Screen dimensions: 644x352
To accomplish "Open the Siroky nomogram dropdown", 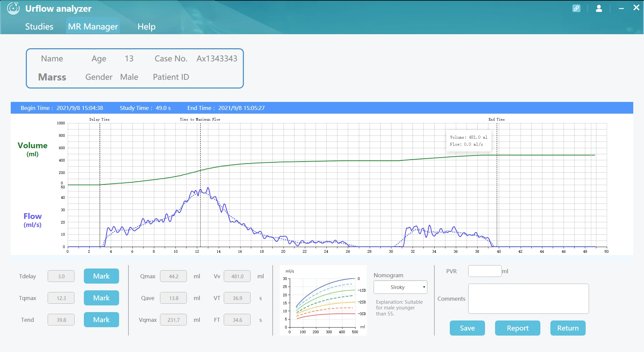I will (x=400, y=287).
